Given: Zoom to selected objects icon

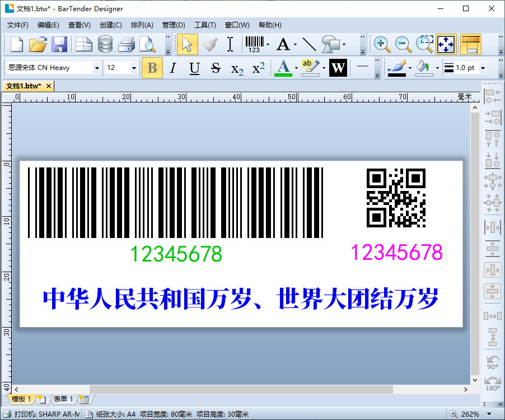Looking at the screenshot, I should (x=424, y=44).
